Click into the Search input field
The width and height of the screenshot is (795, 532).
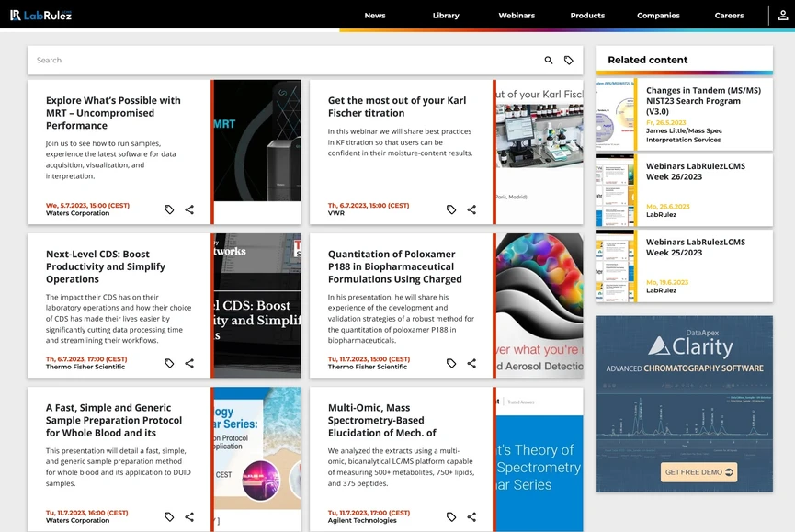pyautogui.click(x=276, y=61)
